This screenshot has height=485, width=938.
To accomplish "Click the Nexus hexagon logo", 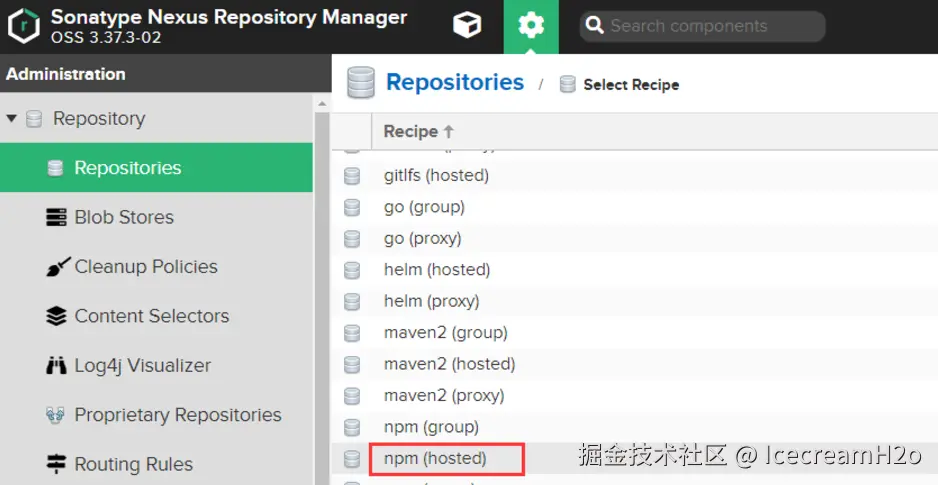I will 24,26.
